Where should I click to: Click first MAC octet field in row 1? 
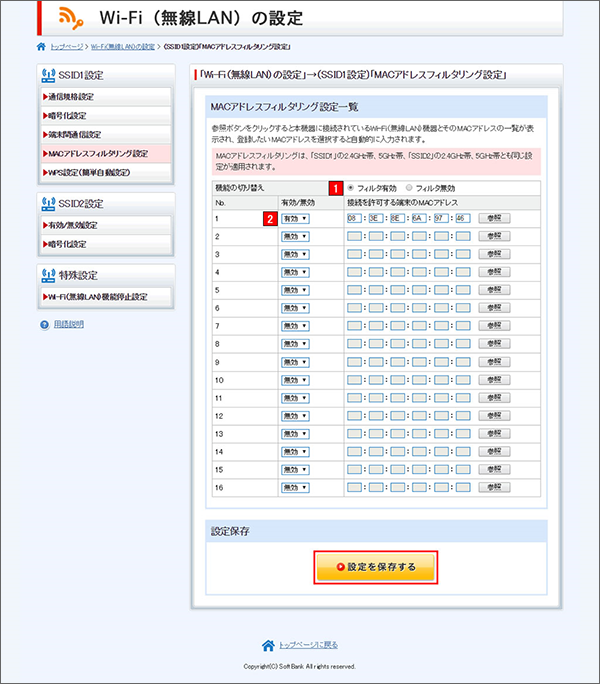[354, 219]
